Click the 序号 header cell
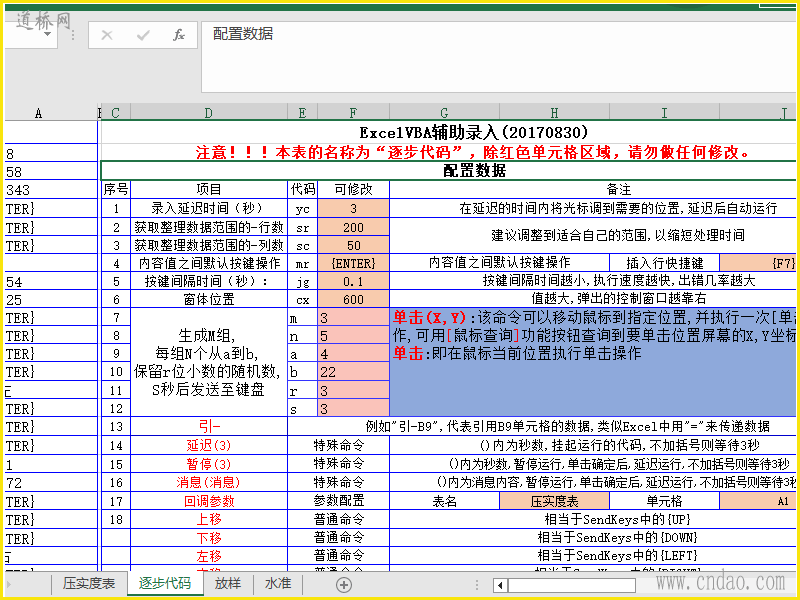 pos(116,189)
